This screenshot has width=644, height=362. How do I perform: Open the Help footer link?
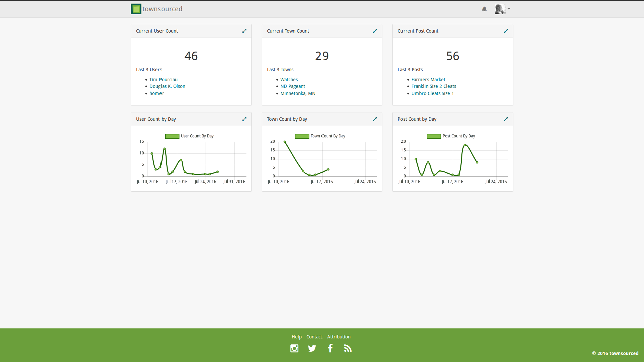coord(297,337)
